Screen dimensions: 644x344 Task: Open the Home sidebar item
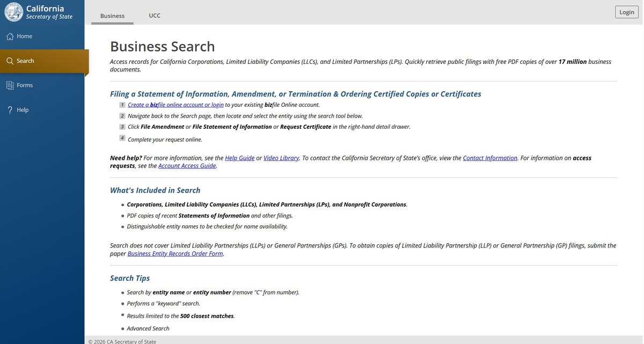tap(42, 36)
